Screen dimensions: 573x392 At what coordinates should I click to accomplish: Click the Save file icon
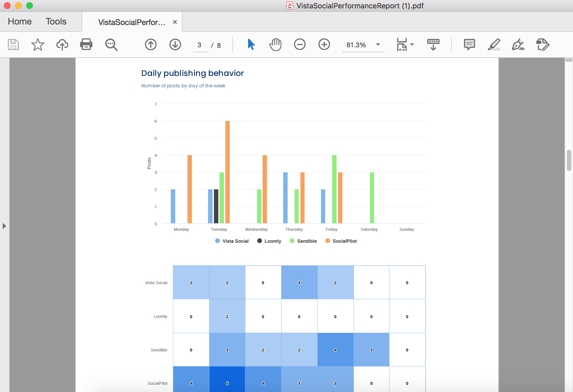click(13, 44)
